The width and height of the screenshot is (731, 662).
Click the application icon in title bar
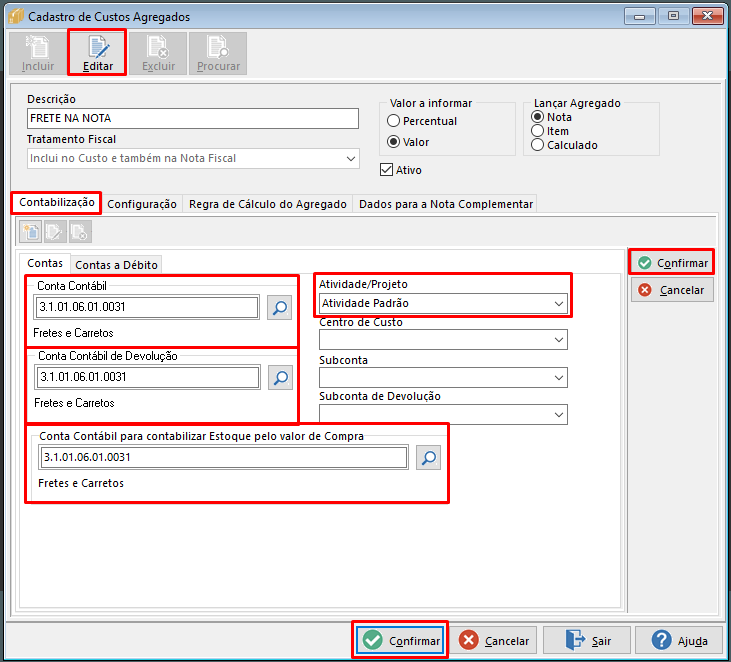click(x=16, y=16)
